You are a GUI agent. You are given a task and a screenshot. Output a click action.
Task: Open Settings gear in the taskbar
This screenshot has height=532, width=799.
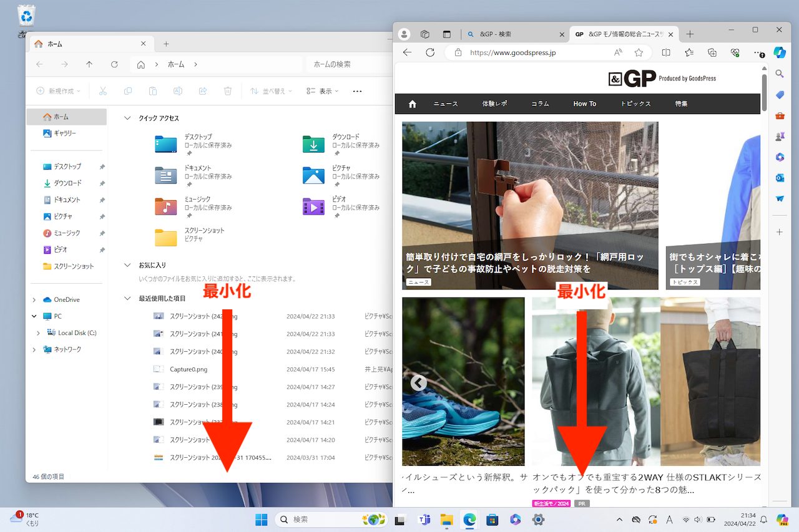coord(538,520)
